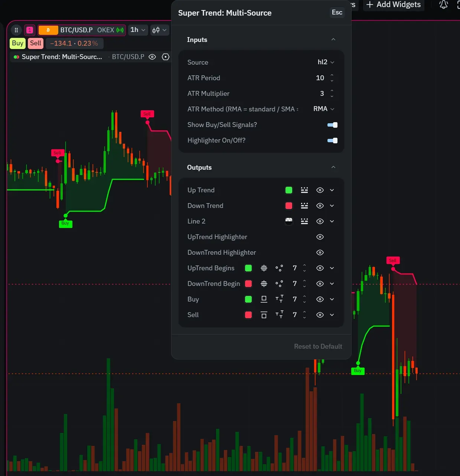Viewport: 460px width, 476px height.
Task: Toggle the Highlighter On/Off switch
Action: pyautogui.click(x=332, y=141)
